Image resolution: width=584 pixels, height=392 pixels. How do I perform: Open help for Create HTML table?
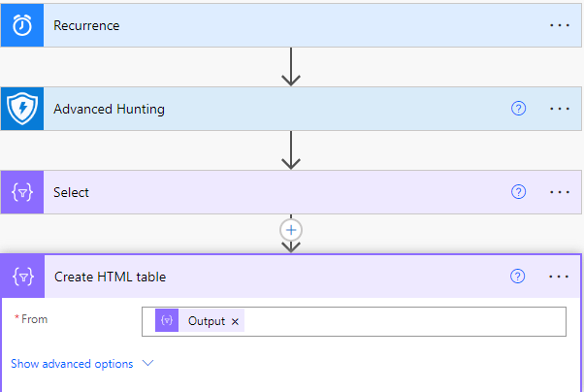click(518, 277)
